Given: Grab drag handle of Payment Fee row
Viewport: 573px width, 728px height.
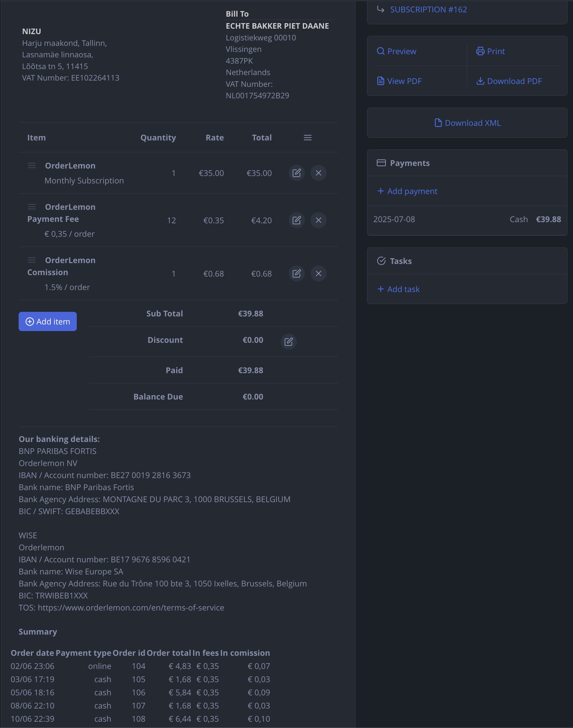Looking at the screenshot, I should [x=32, y=207].
